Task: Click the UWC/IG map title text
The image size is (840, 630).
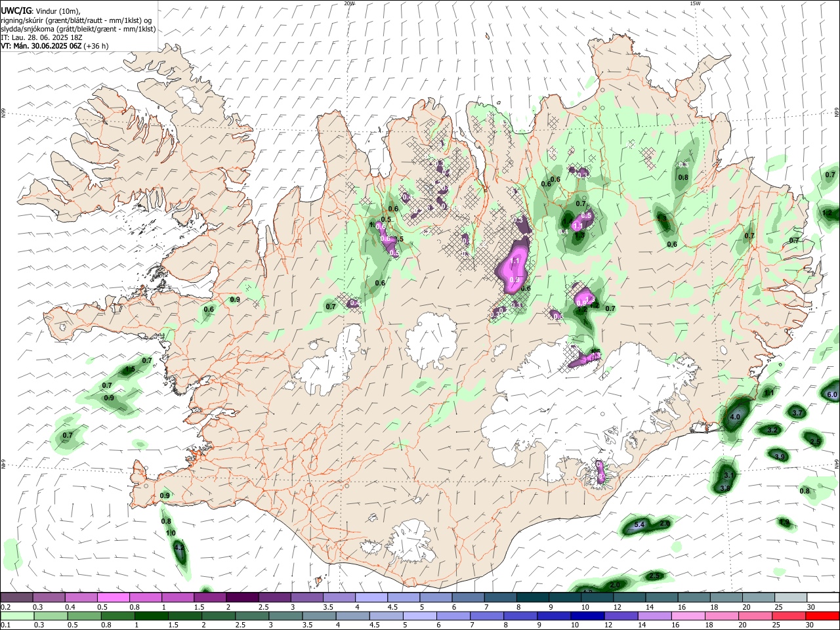Action: pos(16,10)
